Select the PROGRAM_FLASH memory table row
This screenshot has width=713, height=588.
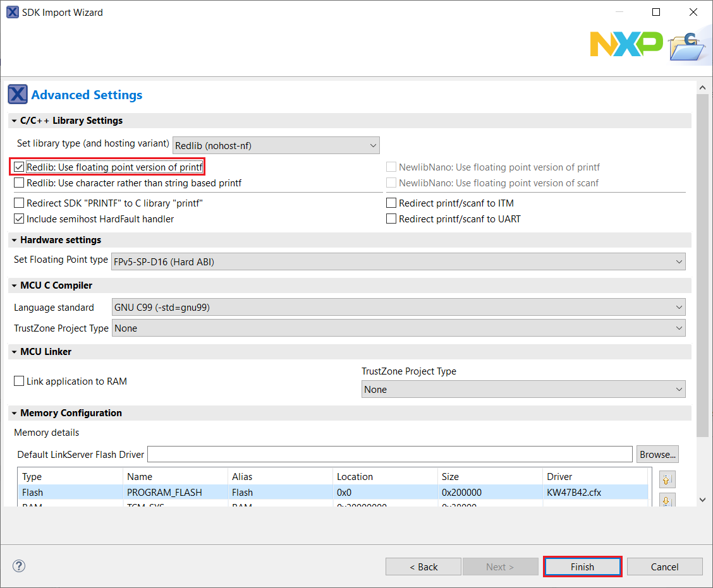[x=164, y=492]
